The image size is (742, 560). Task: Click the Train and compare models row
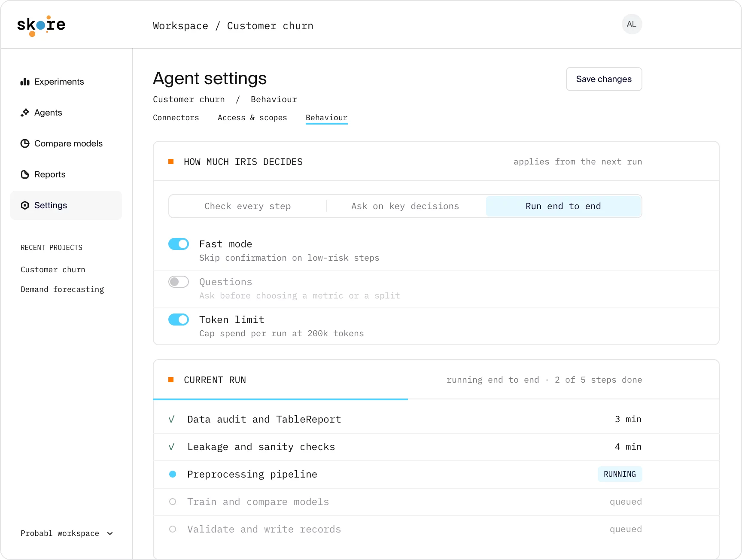[x=436, y=502]
